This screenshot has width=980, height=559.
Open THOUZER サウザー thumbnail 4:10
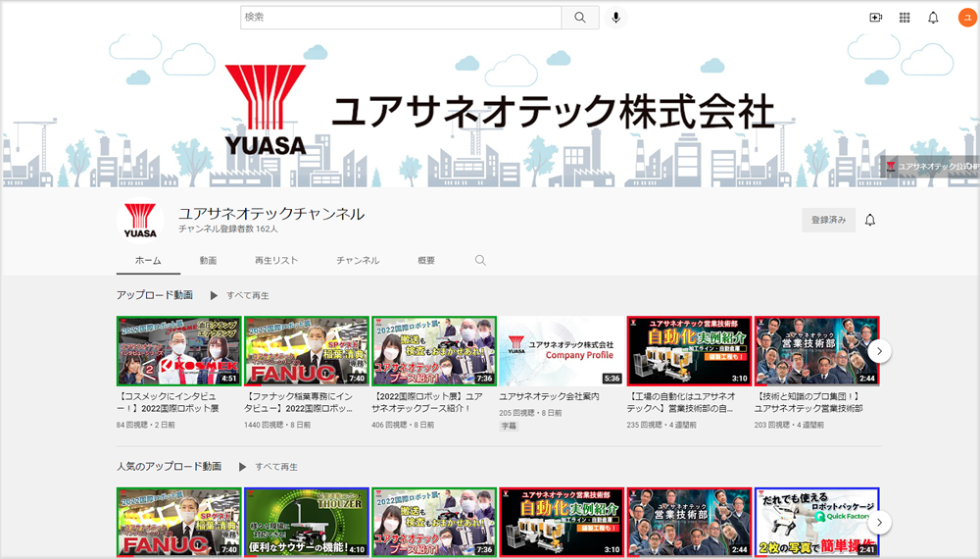(x=306, y=522)
